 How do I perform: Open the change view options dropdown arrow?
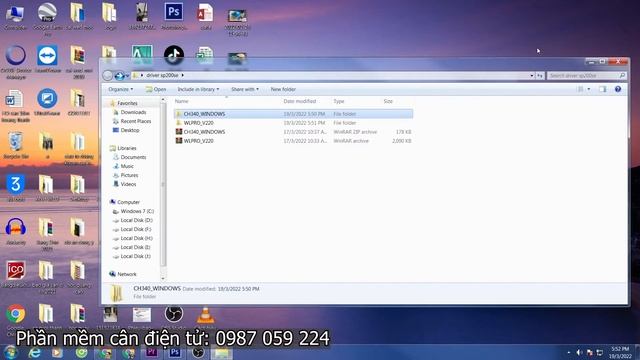click(589, 89)
